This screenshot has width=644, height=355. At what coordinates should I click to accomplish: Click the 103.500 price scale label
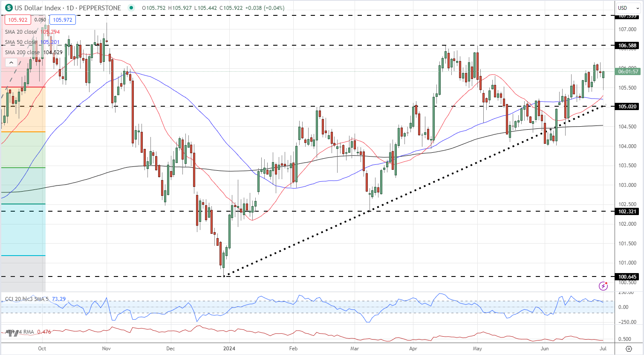pos(627,165)
